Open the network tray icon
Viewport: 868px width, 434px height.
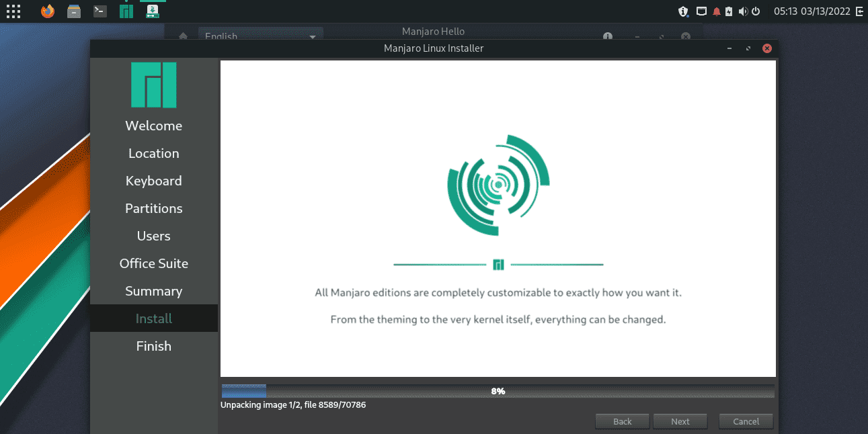point(701,11)
